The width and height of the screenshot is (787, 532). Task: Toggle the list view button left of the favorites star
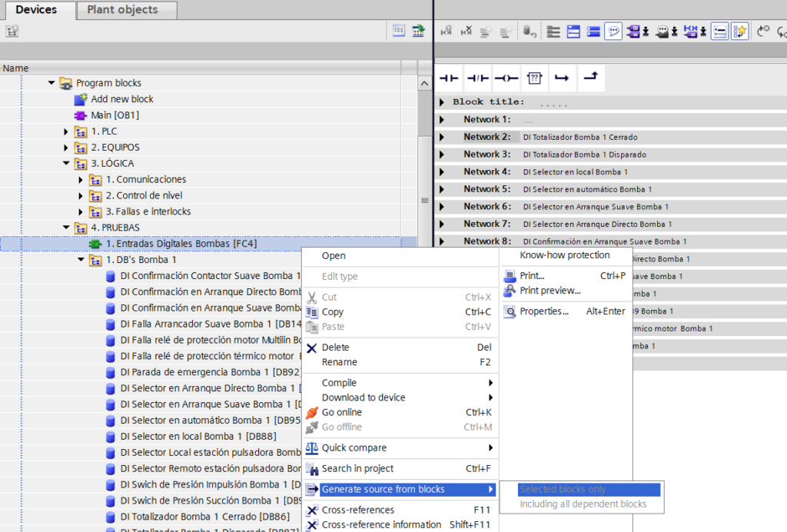719,32
